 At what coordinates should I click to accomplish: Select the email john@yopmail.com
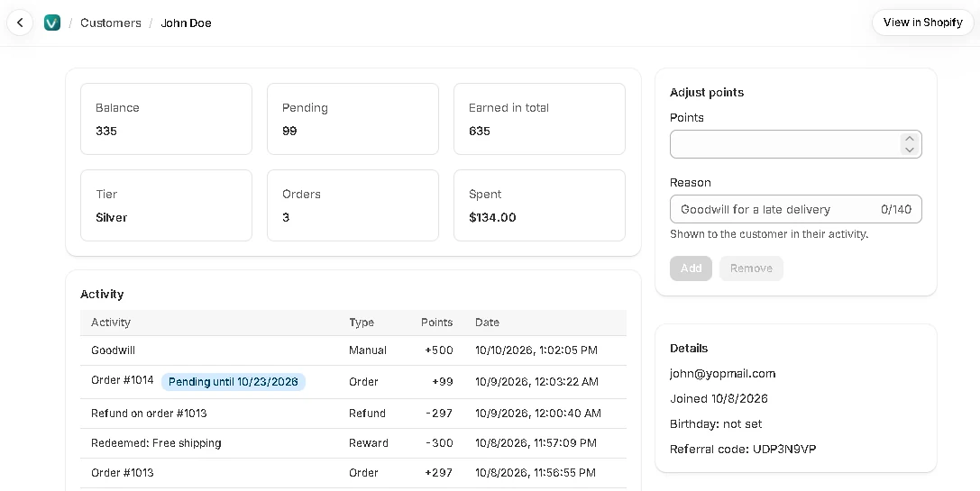(722, 374)
